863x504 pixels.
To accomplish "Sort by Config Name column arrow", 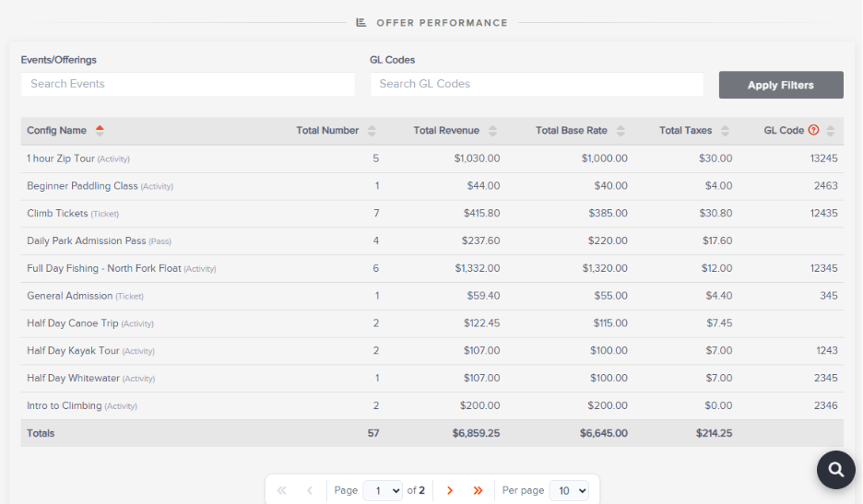I will [100, 131].
